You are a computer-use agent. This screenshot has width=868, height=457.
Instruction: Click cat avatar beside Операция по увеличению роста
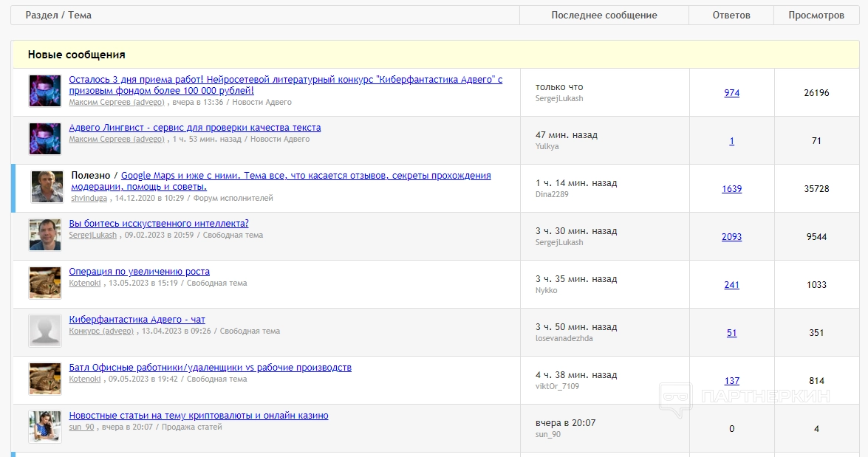[x=44, y=283]
